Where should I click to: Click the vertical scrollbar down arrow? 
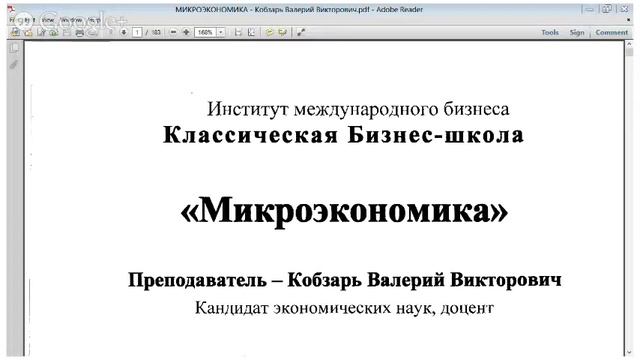click(629, 352)
